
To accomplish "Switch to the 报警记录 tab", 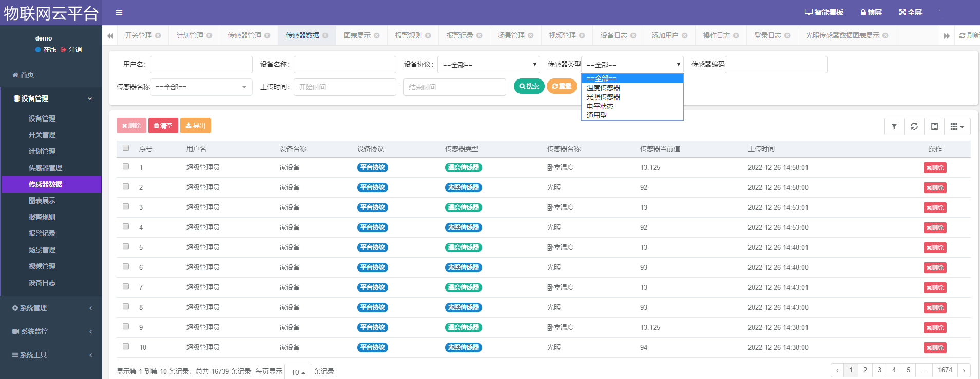I will coord(459,35).
